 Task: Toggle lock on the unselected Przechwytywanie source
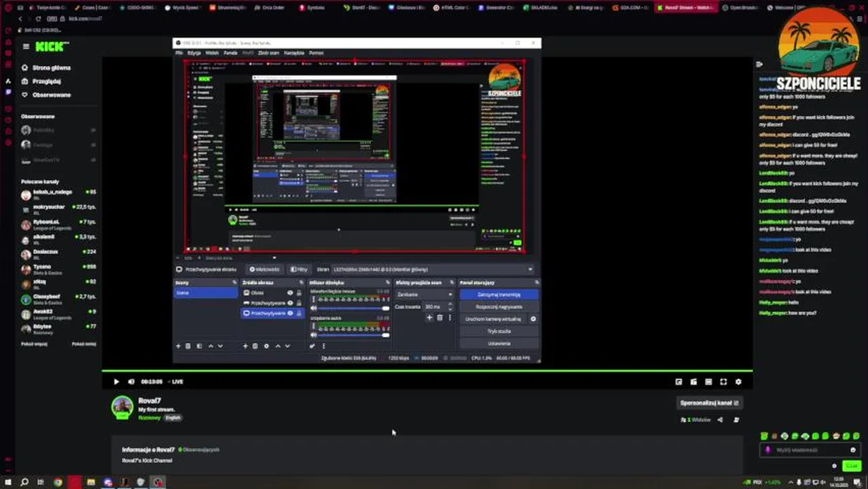(299, 303)
